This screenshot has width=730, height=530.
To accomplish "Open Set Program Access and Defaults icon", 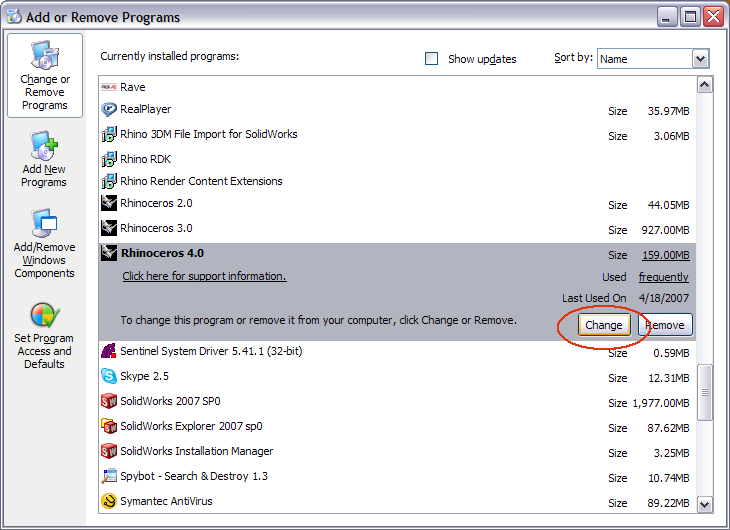I will click(x=44, y=315).
